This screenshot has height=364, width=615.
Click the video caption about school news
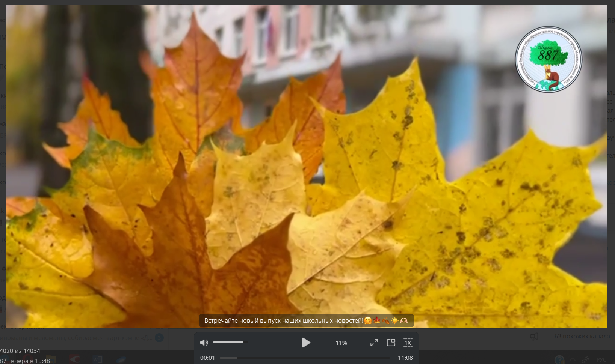point(306,321)
